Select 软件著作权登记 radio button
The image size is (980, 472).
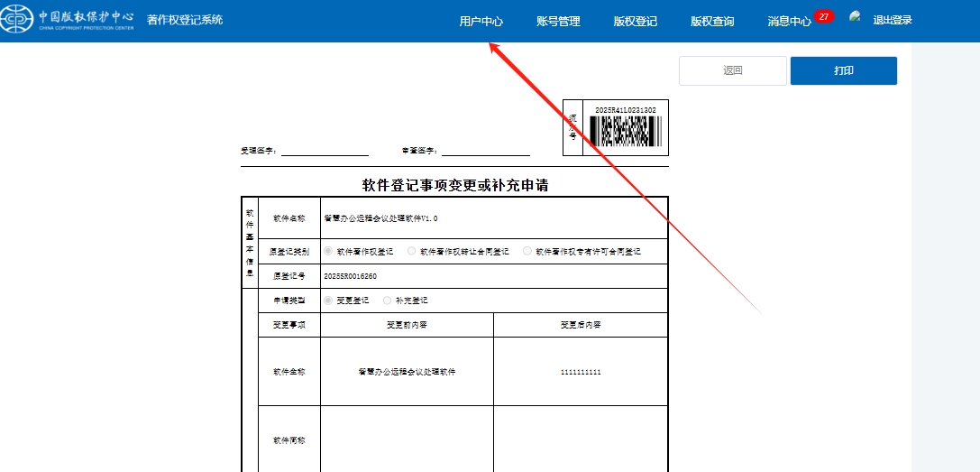coord(329,252)
